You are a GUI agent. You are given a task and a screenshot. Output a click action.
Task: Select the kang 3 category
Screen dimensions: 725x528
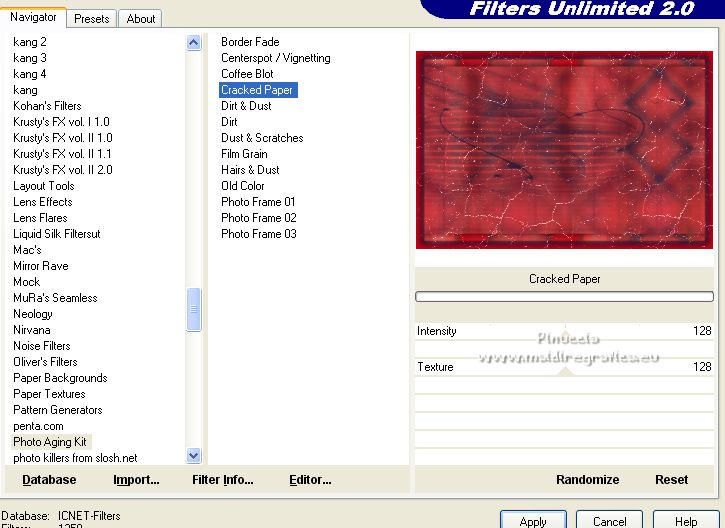click(30, 58)
